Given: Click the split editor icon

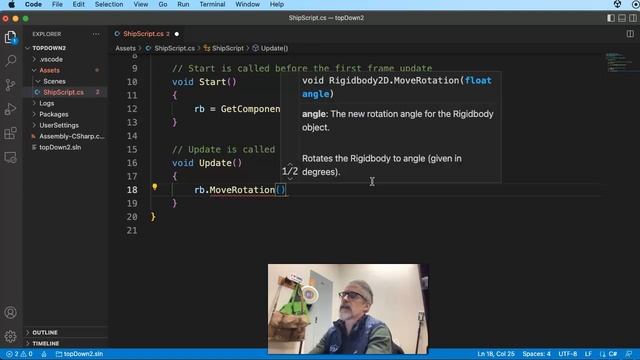Looking at the screenshot, I should pos(630,34).
